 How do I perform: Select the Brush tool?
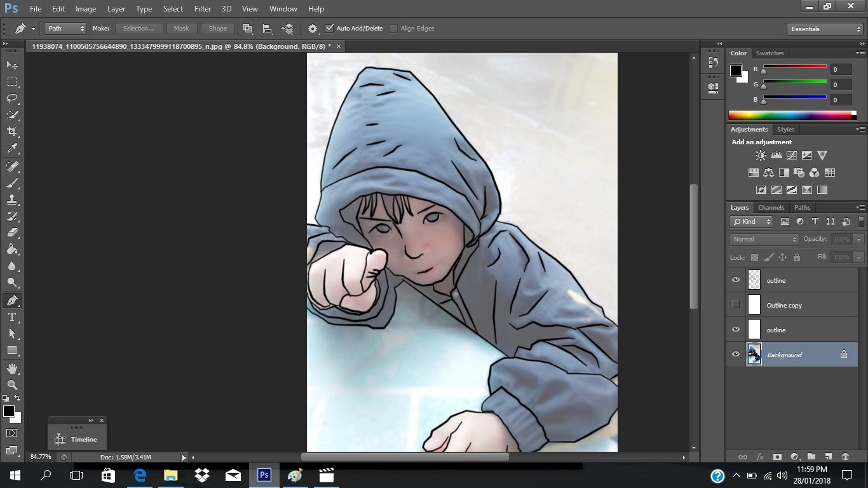[12, 182]
